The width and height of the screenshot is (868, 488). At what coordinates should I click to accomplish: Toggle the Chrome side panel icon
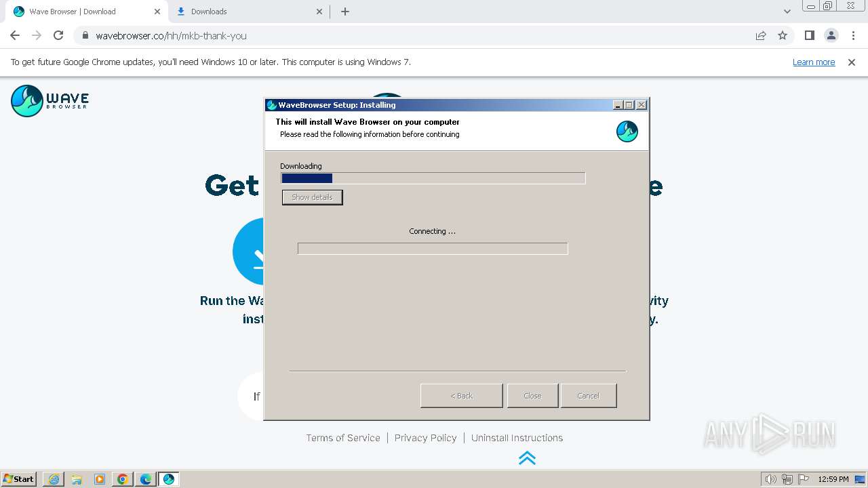[x=809, y=35]
